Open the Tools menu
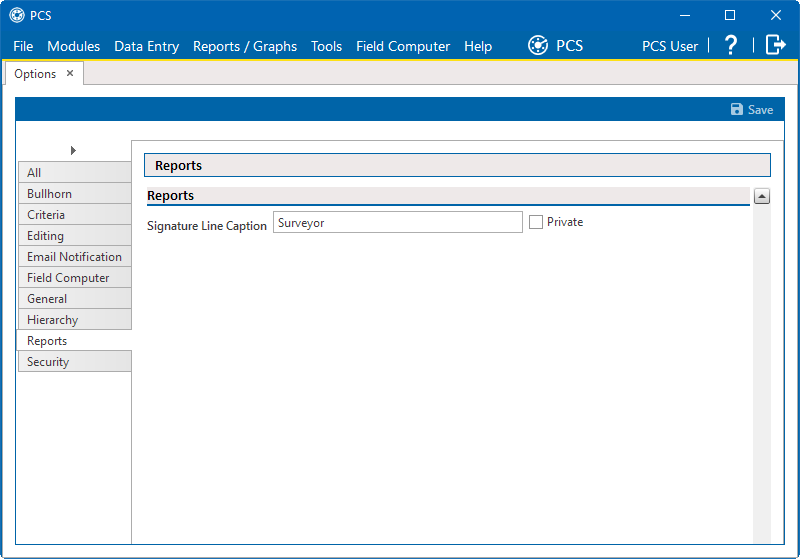Image resolution: width=800 pixels, height=559 pixels. click(327, 46)
